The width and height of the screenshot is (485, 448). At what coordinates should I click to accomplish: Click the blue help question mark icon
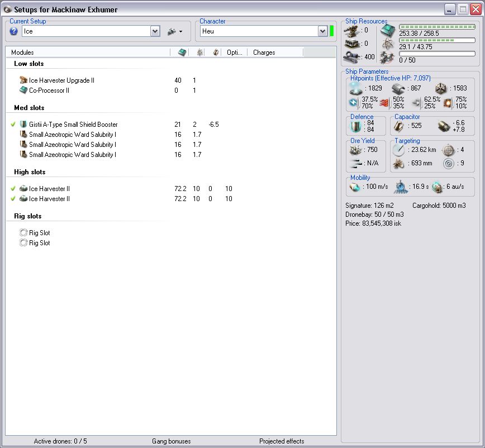(13, 31)
